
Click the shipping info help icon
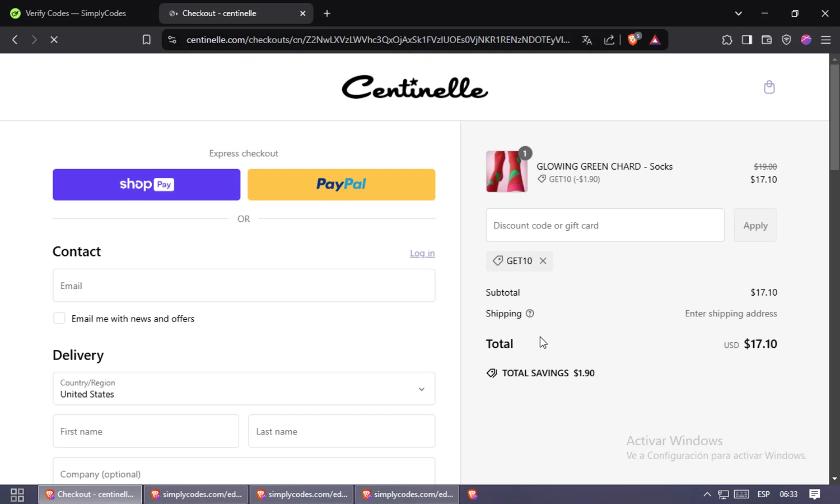click(x=530, y=314)
